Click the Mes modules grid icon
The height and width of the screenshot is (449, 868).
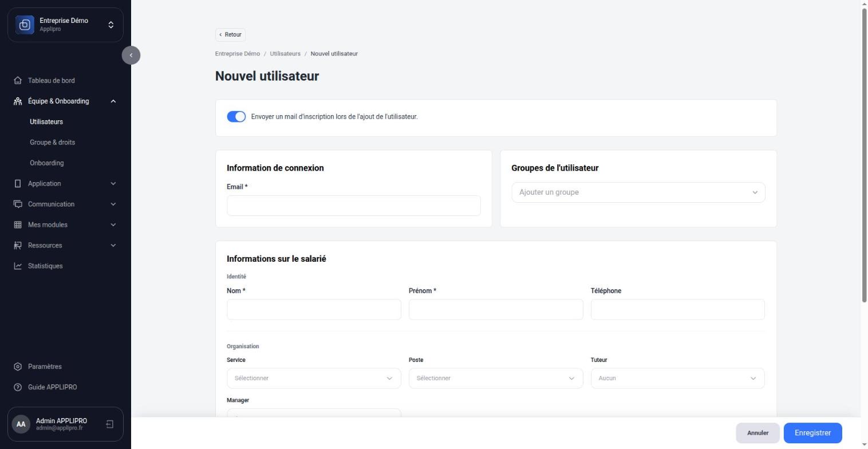[18, 225]
